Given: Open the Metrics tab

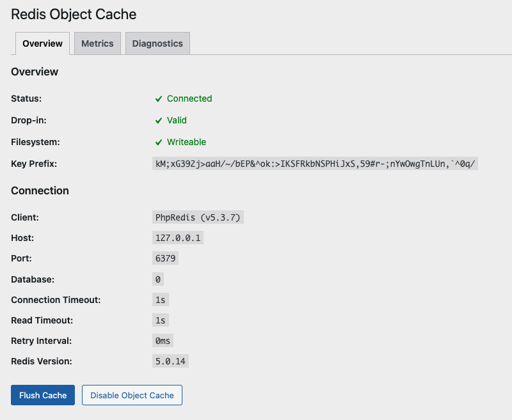Looking at the screenshot, I should [97, 43].
